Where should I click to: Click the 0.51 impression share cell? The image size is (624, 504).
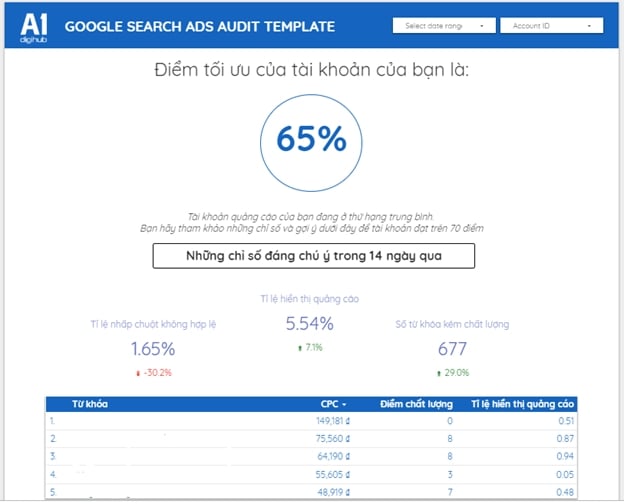coord(566,421)
